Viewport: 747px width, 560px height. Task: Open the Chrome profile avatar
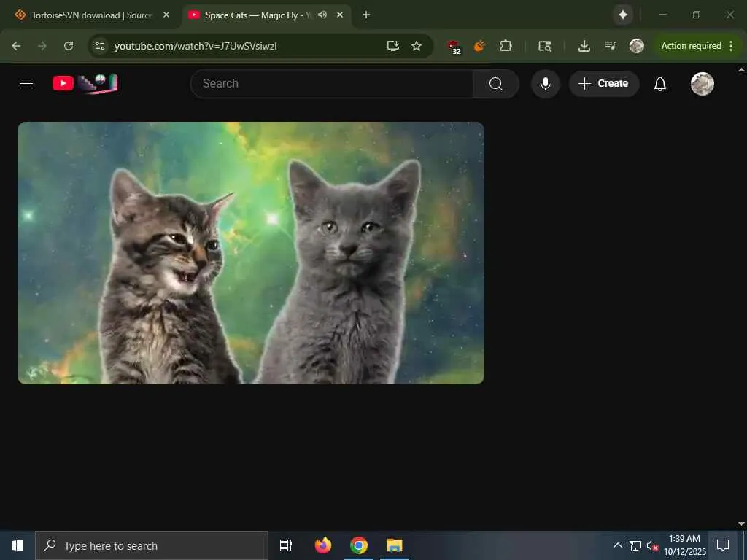point(636,46)
